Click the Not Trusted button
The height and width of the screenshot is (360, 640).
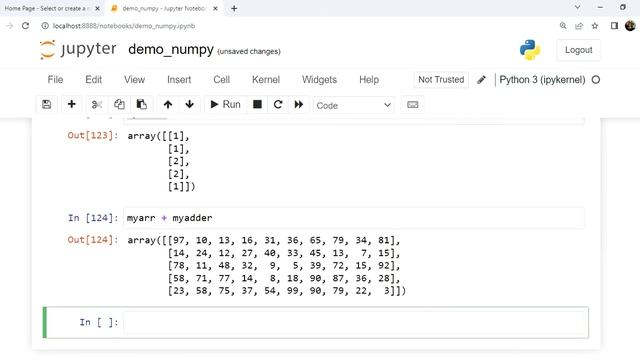(x=441, y=80)
